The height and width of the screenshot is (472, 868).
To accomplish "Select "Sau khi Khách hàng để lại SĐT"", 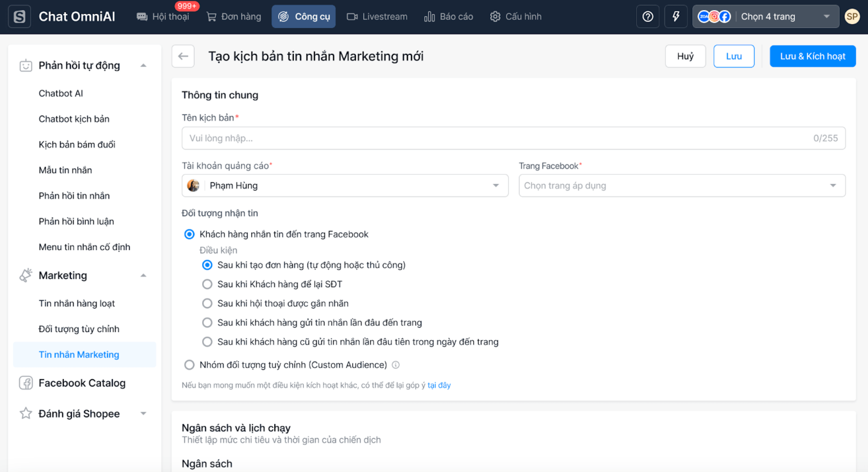I will click(x=207, y=284).
